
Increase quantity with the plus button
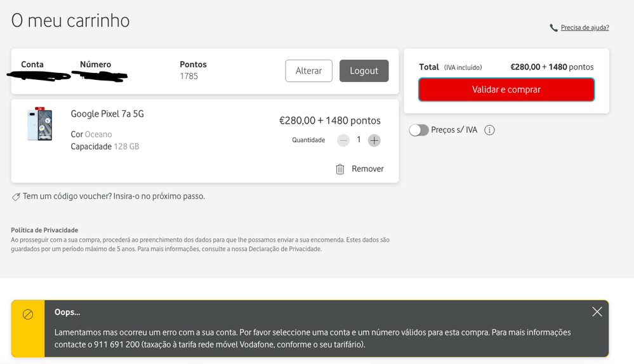coord(374,140)
